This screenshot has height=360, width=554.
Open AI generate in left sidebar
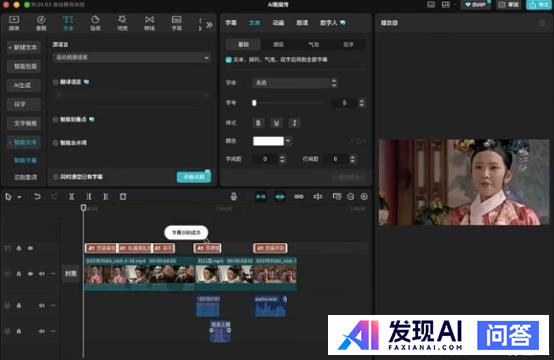coord(23,85)
